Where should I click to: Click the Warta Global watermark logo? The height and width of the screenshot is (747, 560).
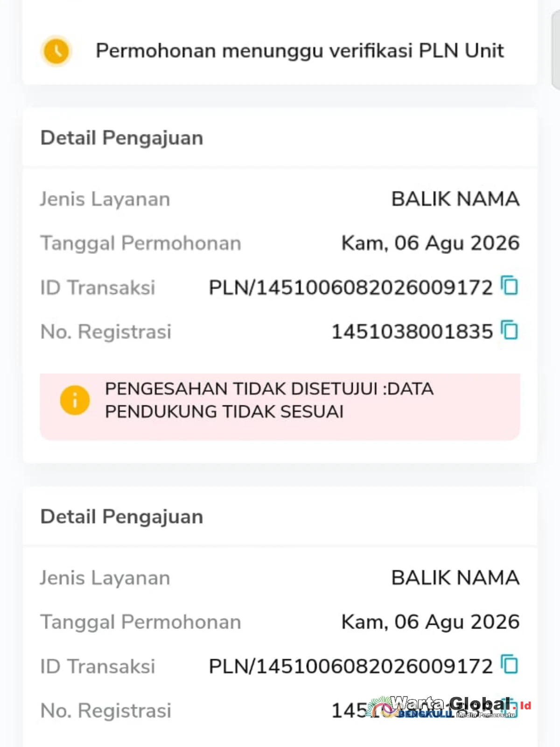[x=448, y=706]
